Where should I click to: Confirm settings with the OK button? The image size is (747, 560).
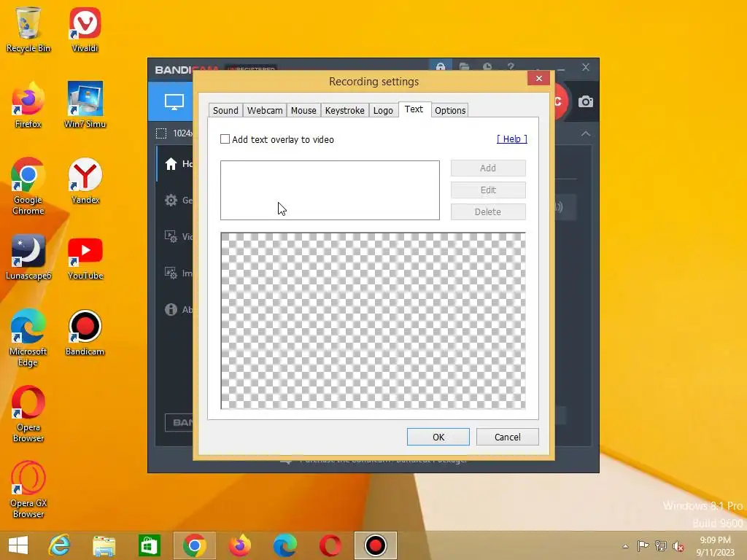(438, 437)
